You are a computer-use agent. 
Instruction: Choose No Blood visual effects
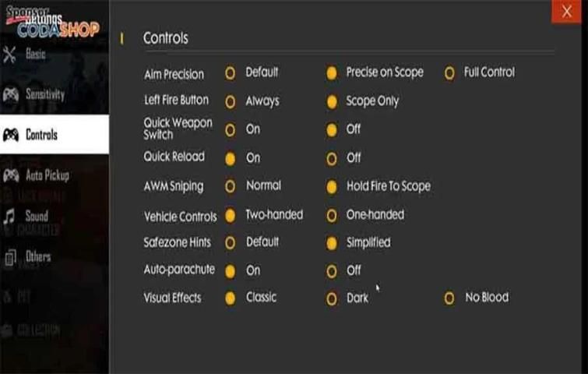(x=449, y=298)
